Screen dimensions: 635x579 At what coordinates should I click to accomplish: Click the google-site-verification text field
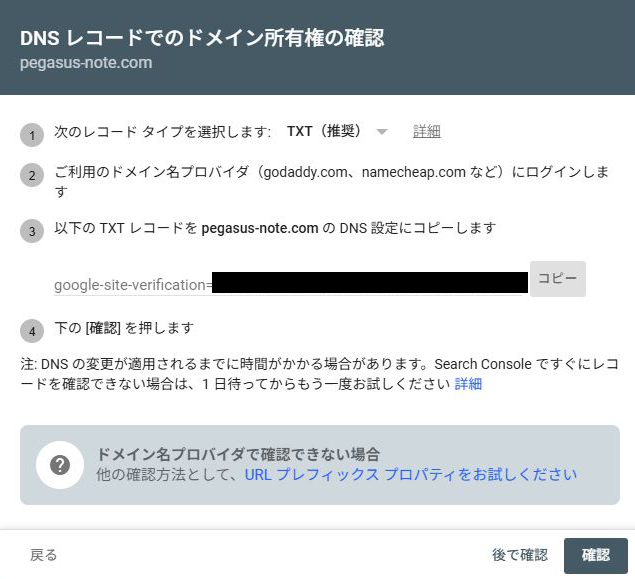(x=132, y=285)
